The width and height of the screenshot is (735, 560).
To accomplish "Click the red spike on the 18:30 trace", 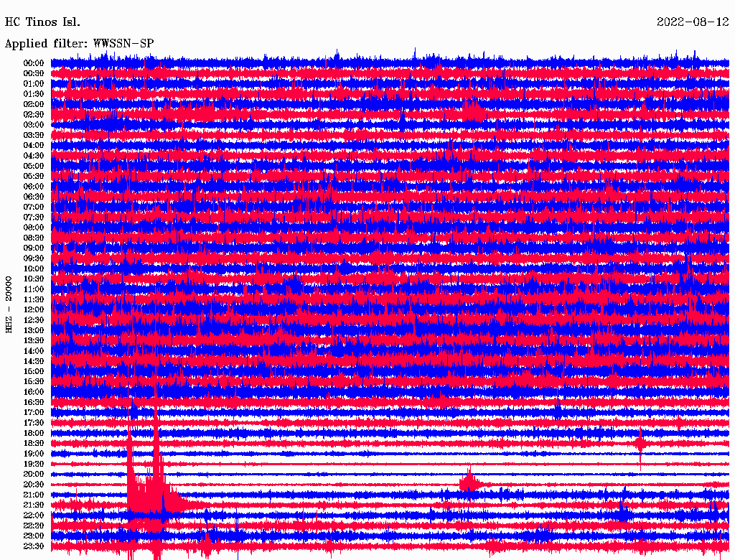I will (640, 443).
